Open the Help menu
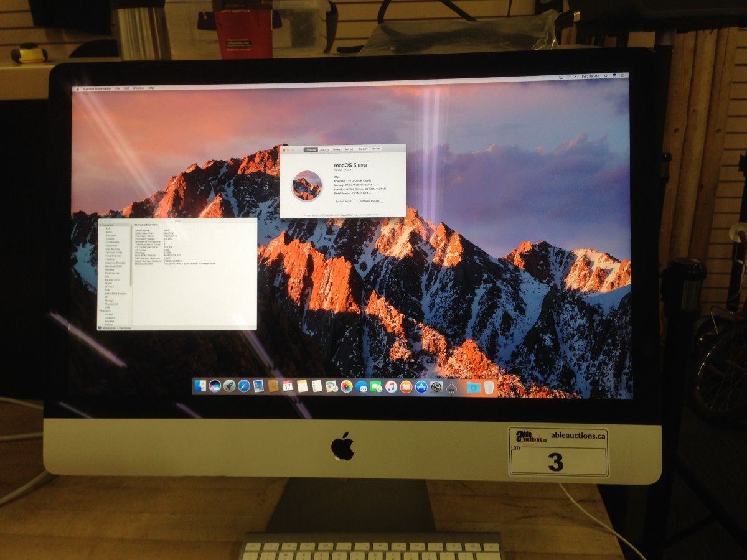The width and height of the screenshot is (747, 560). pyautogui.click(x=150, y=88)
